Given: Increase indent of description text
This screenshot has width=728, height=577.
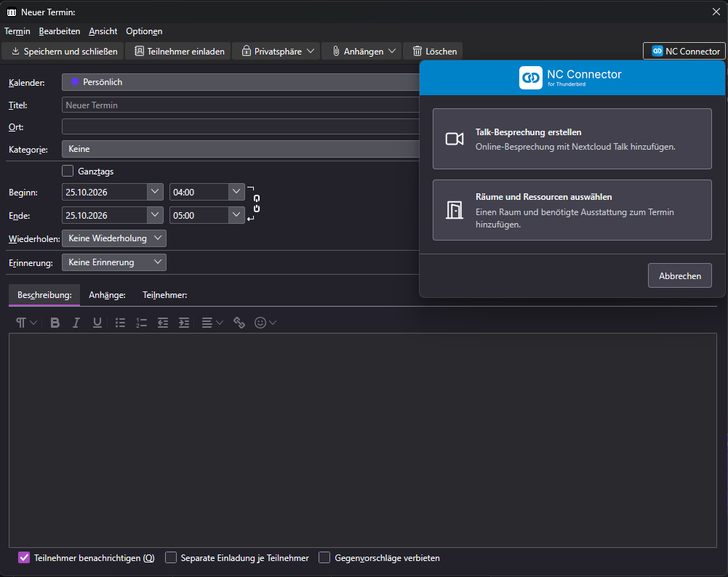Looking at the screenshot, I should 184,323.
